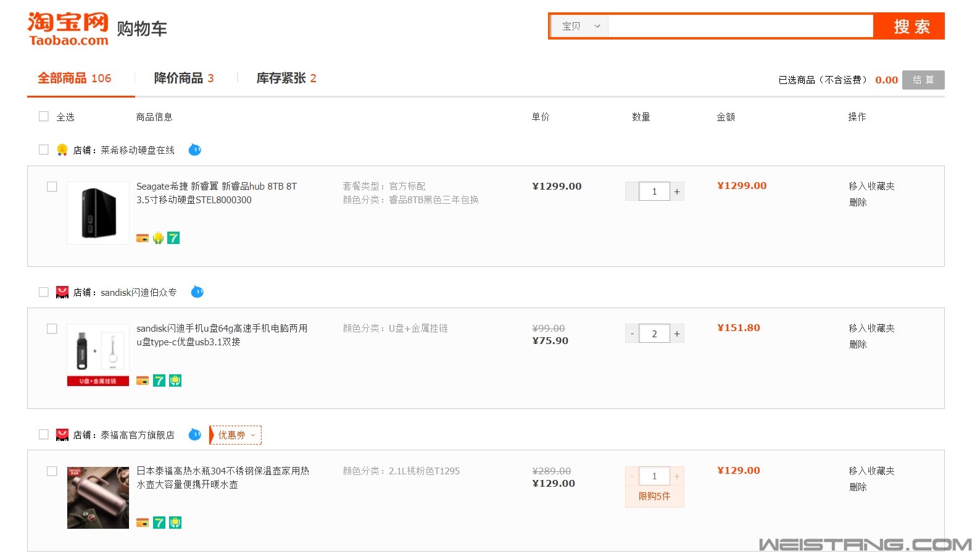Click the search text input field

pyautogui.click(x=741, y=26)
